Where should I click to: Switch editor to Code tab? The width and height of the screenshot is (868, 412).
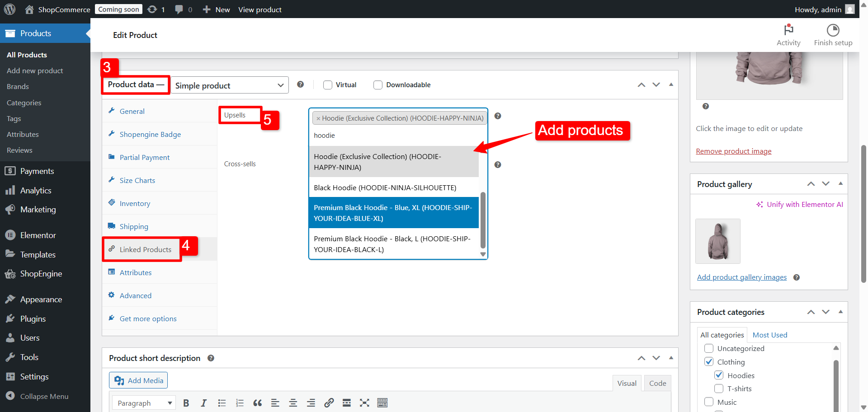point(657,383)
